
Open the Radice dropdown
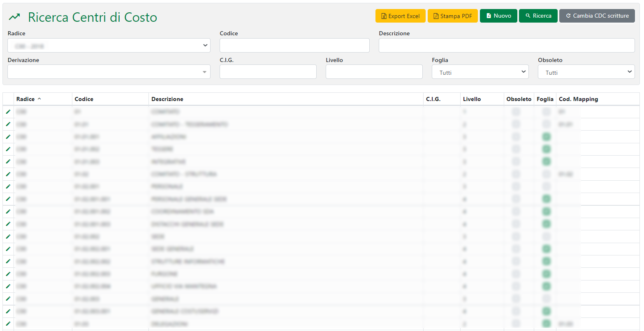(109, 46)
